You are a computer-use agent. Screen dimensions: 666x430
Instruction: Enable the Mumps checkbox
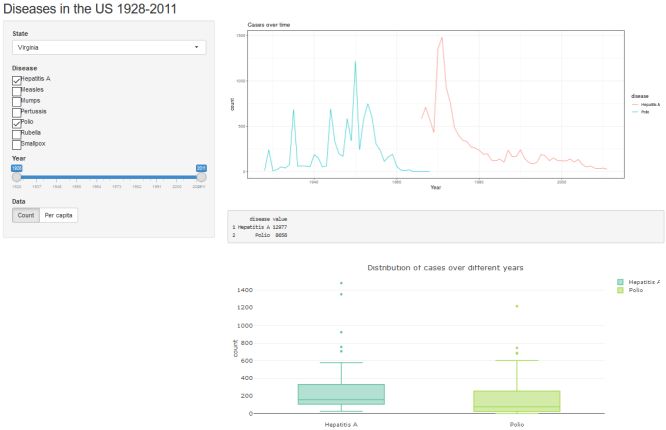click(17, 102)
